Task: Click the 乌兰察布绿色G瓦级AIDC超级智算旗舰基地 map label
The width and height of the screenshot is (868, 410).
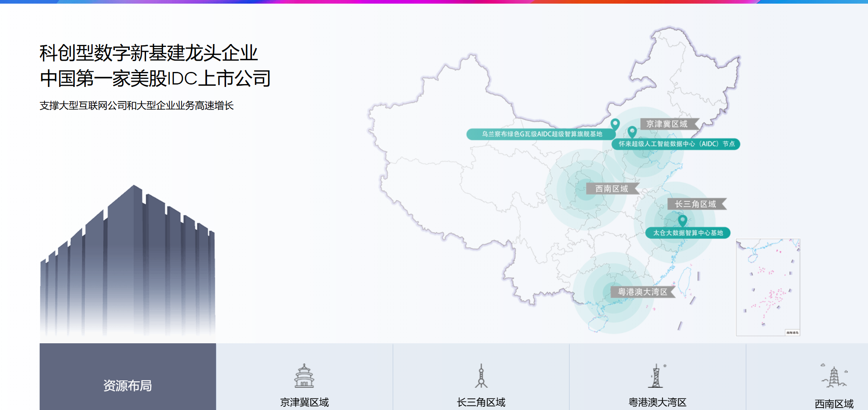Action: 541,134
